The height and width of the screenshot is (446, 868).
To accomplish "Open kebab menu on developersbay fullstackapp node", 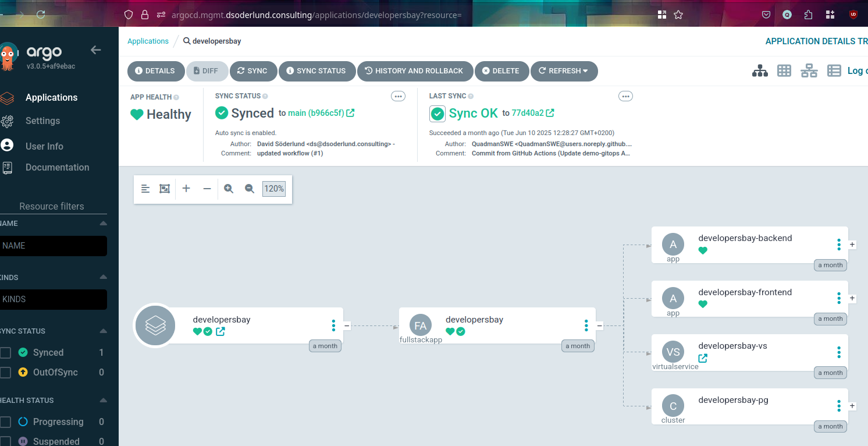I will pyautogui.click(x=586, y=325).
